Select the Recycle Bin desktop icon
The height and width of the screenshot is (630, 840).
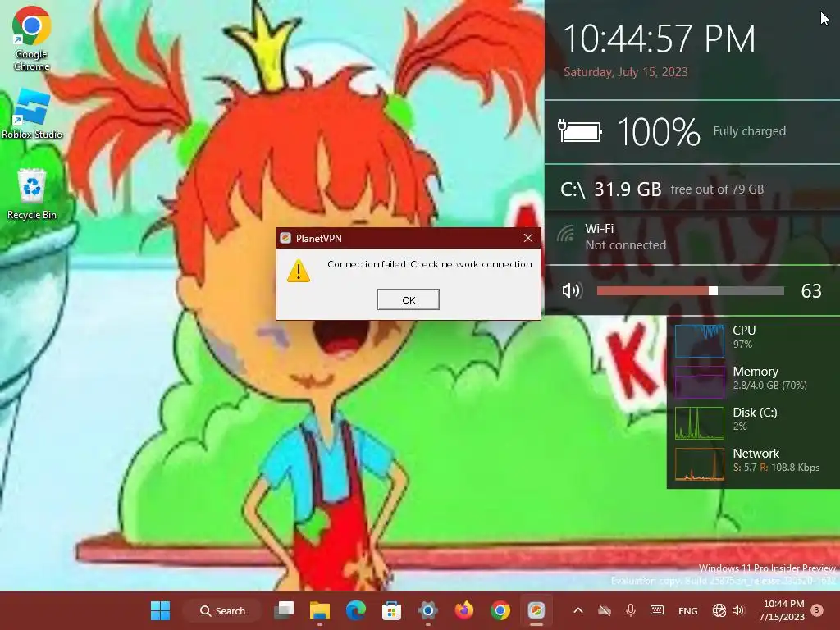click(x=32, y=194)
